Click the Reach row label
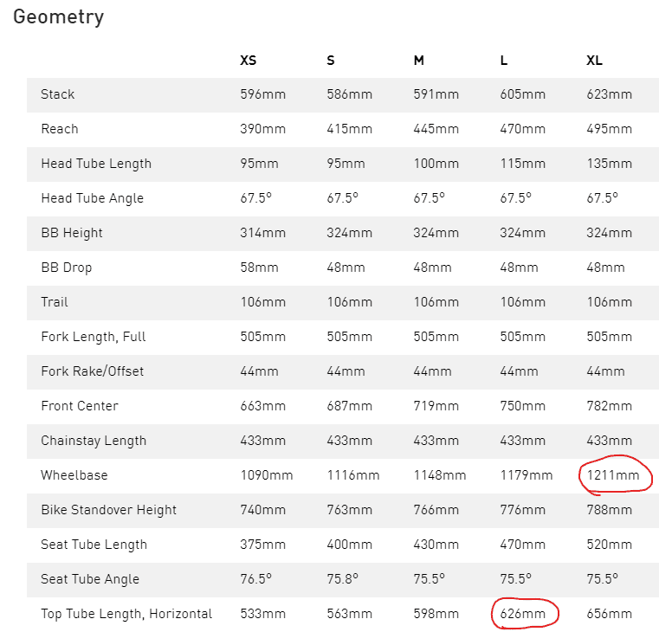Screen dimensions: 672x632 tap(60, 129)
